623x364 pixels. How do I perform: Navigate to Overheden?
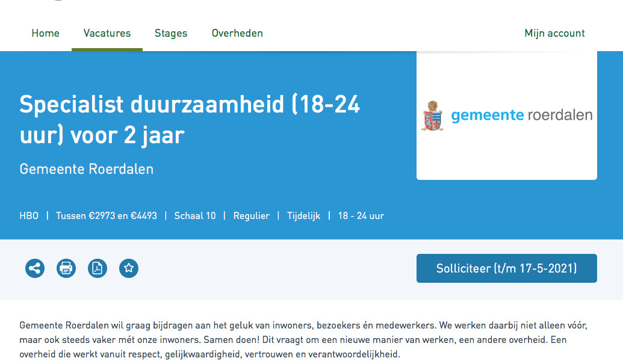tap(237, 33)
